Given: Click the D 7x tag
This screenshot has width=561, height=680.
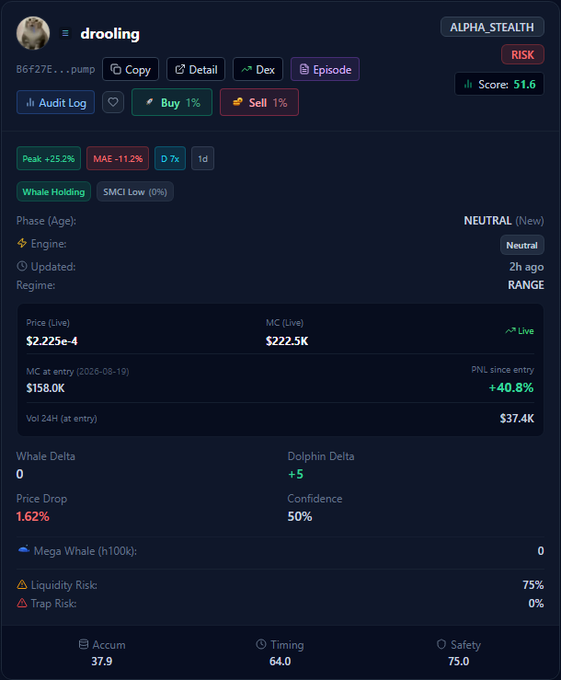Looking at the screenshot, I should (x=170, y=158).
